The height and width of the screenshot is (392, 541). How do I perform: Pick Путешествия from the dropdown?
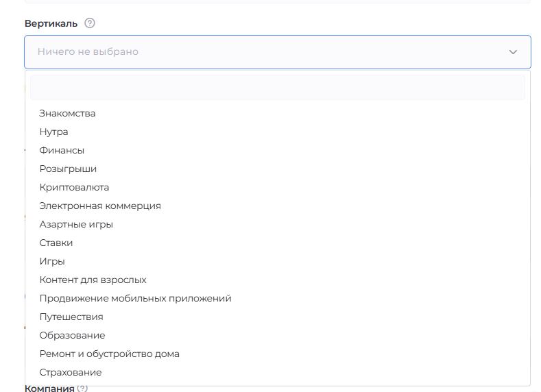[x=71, y=317]
